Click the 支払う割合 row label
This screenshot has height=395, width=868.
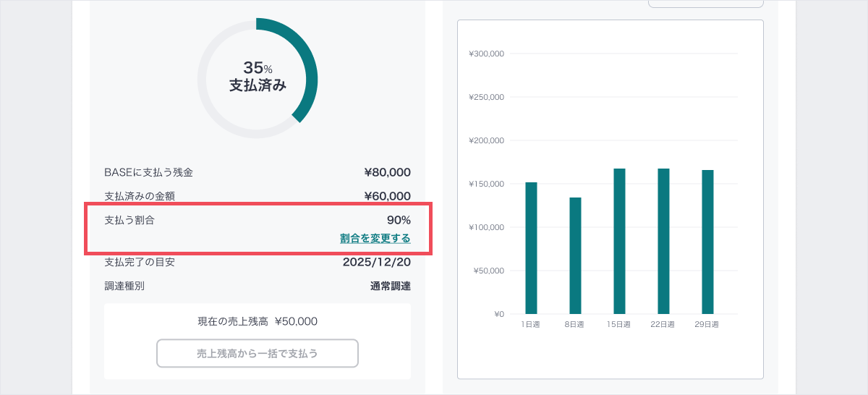pyautogui.click(x=129, y=220)
